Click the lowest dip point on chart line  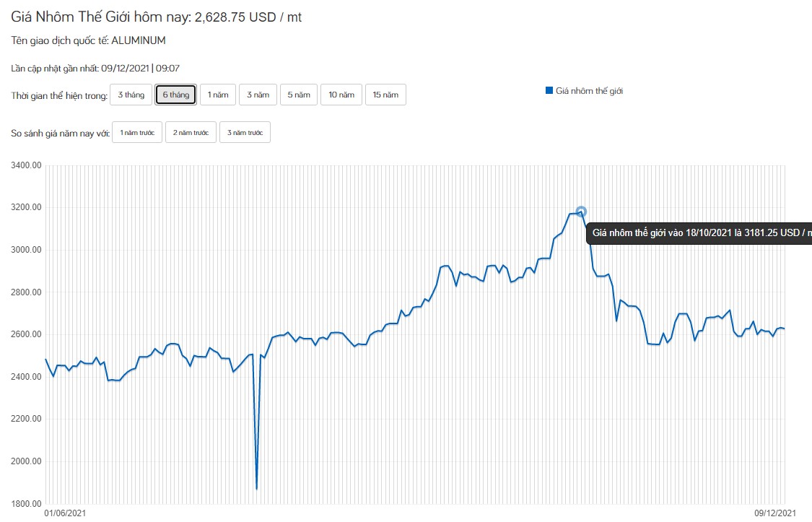point(257,489)
